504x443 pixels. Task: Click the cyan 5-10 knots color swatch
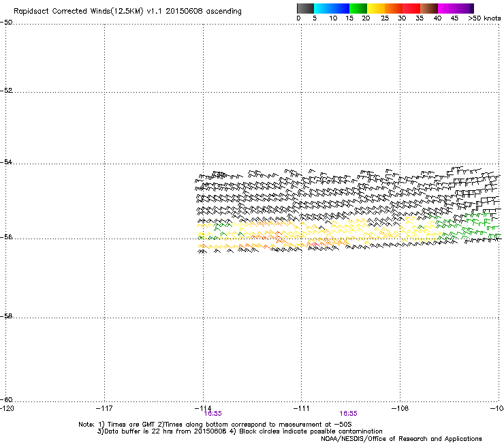[x=323, y=8]
